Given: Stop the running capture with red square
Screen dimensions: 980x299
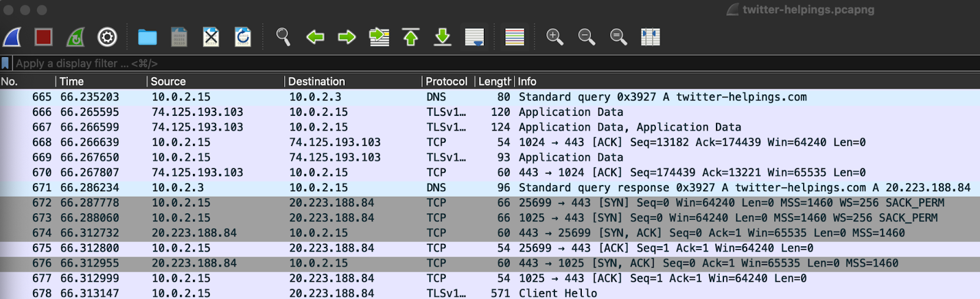Looking at the screenshot, I should (43, 37).
